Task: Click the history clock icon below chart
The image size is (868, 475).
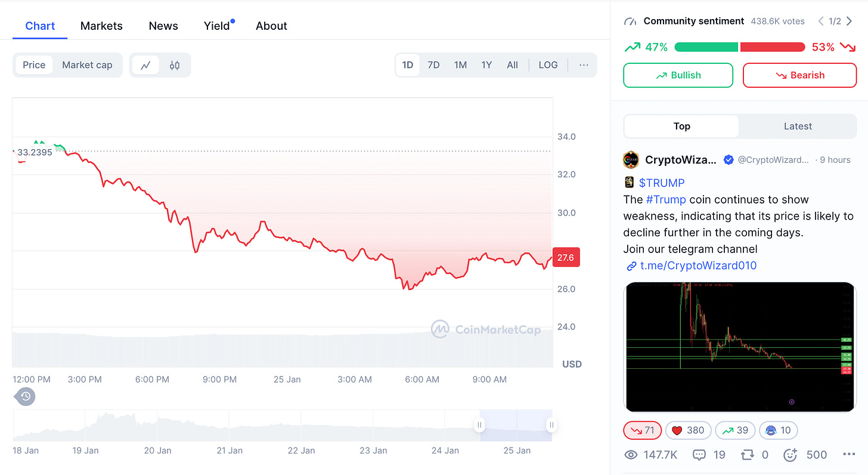Action: click(26, 396)
